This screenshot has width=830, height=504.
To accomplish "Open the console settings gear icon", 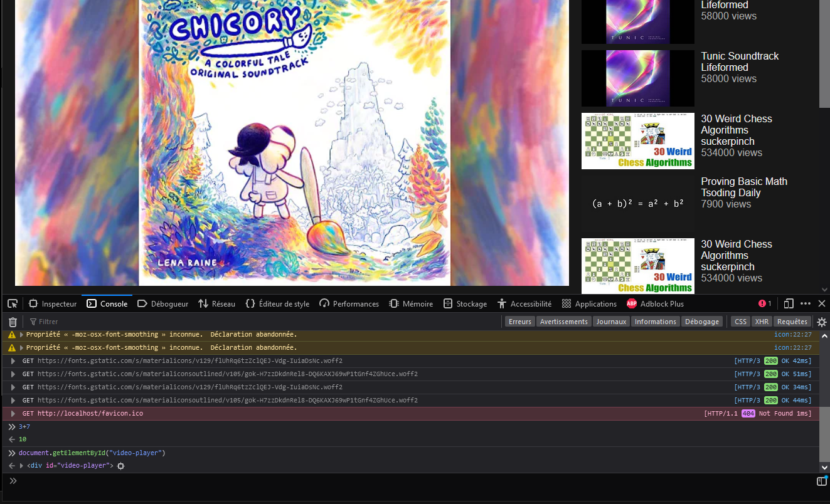I will [822, 322].
